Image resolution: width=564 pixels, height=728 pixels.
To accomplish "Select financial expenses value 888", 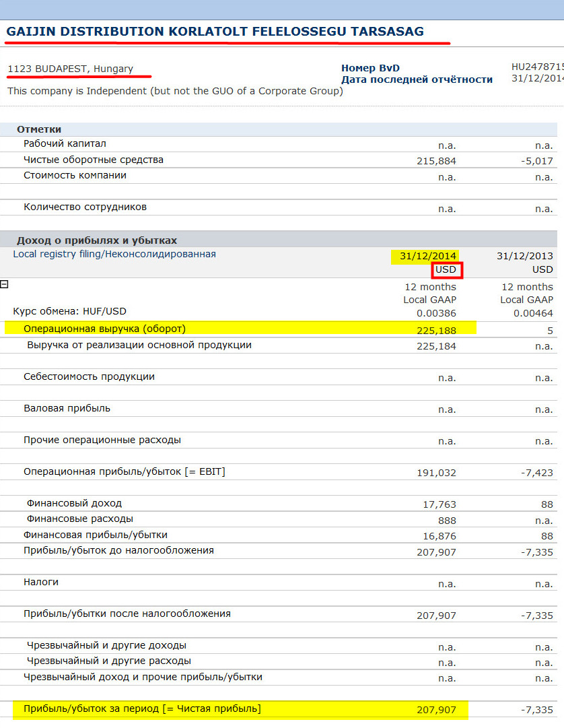I will pyautogui.click(x=447, y=521).
